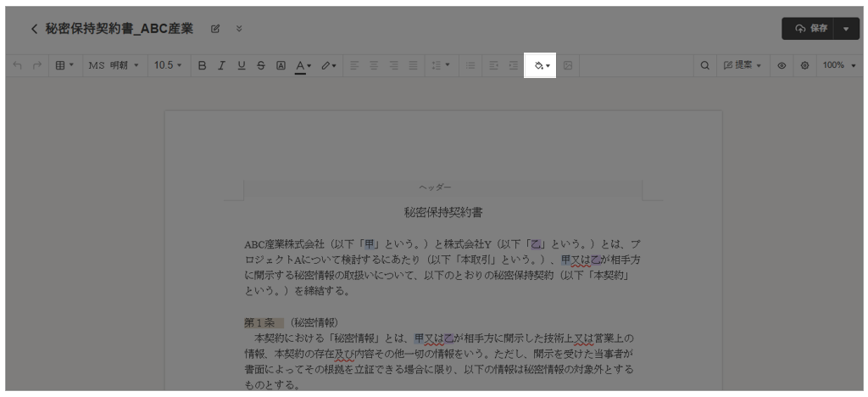Screen dimensions: 868x397
Task: Open the highlighter pen options
Action: coord(329,65)
